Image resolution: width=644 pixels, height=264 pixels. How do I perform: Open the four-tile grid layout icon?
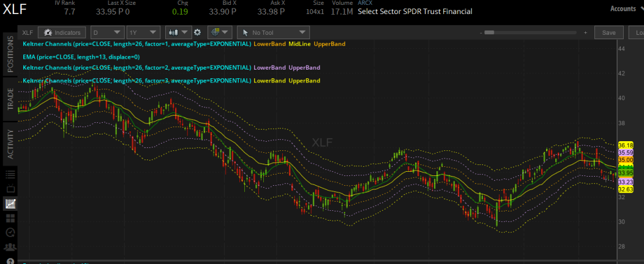click(10, 218)
